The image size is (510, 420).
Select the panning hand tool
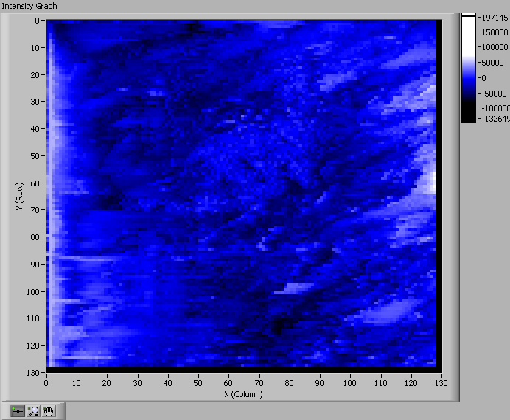pos(49,411)
